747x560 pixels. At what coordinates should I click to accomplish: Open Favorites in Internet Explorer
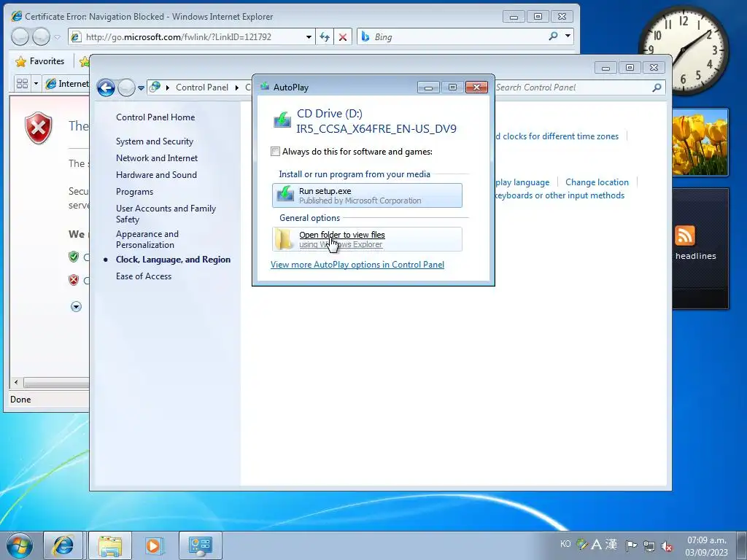(40, 61)
